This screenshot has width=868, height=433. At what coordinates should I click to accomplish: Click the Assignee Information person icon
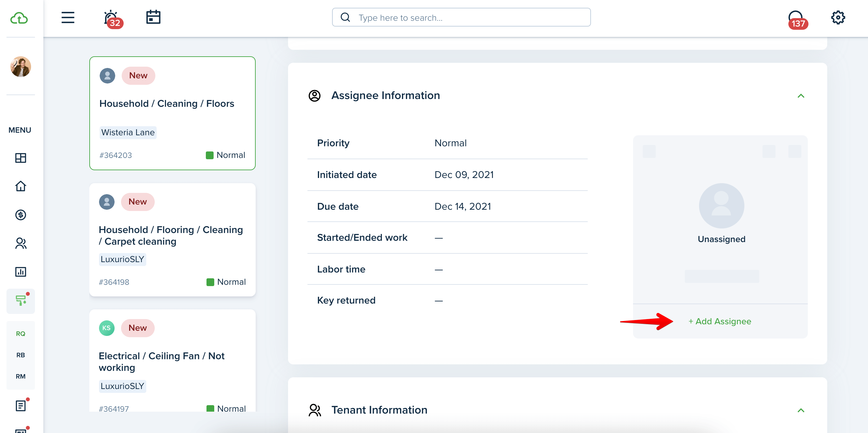[x=314, y=96]
